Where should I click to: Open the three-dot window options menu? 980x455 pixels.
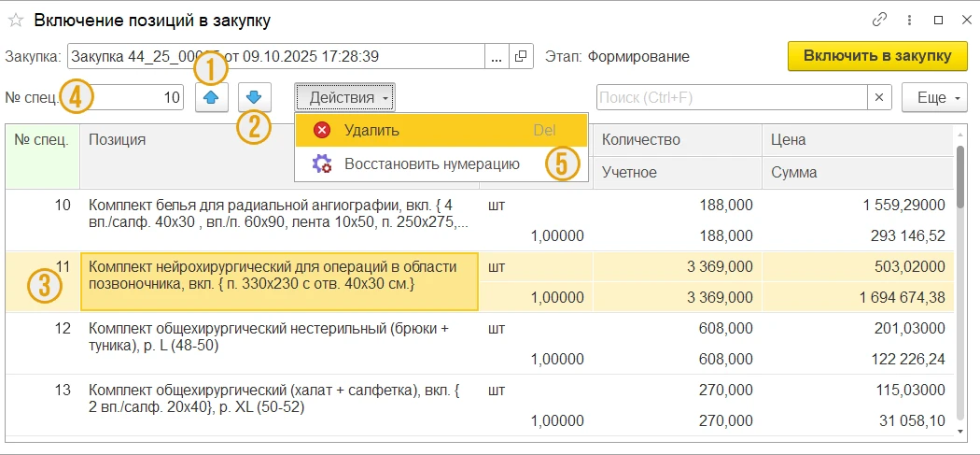[909, 20]
